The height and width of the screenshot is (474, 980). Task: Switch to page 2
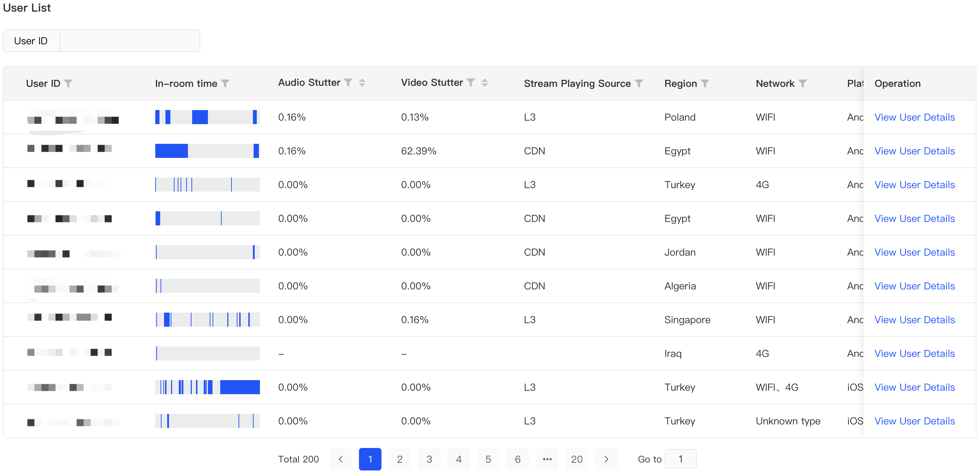coord(399,459)
